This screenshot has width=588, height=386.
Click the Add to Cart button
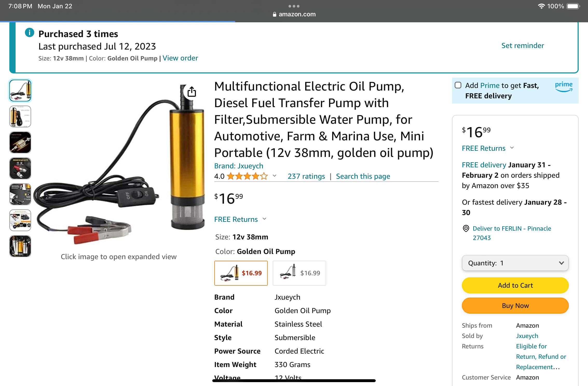(x=515, y=285)
